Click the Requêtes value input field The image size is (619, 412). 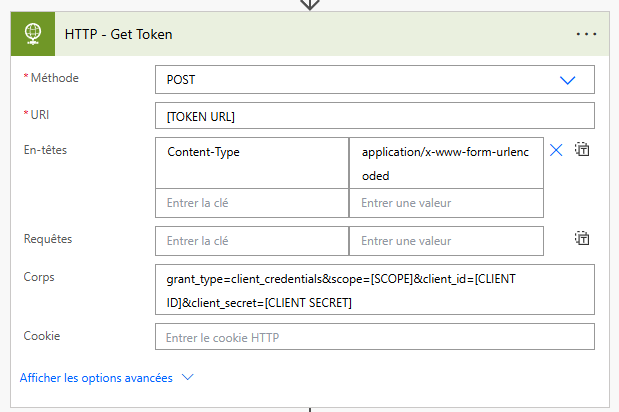[446, 241]
